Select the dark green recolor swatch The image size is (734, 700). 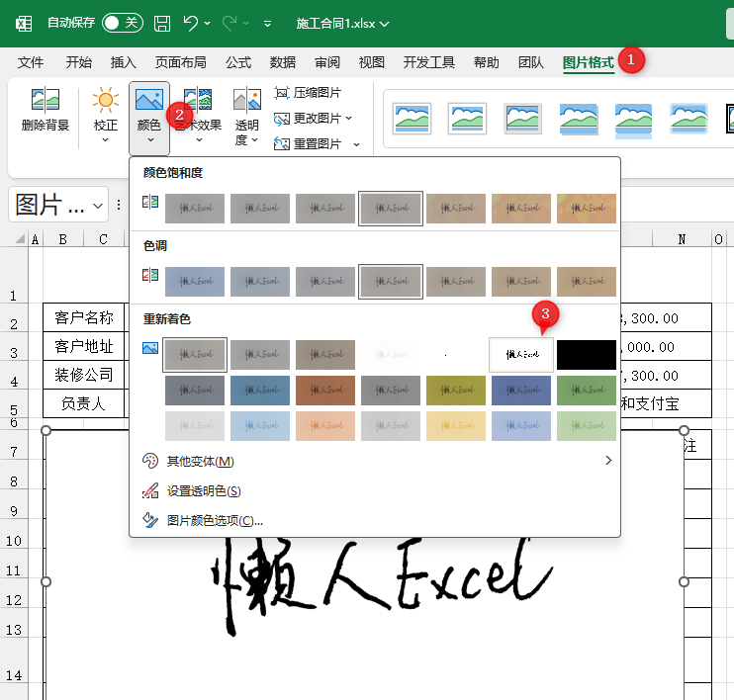586,391
